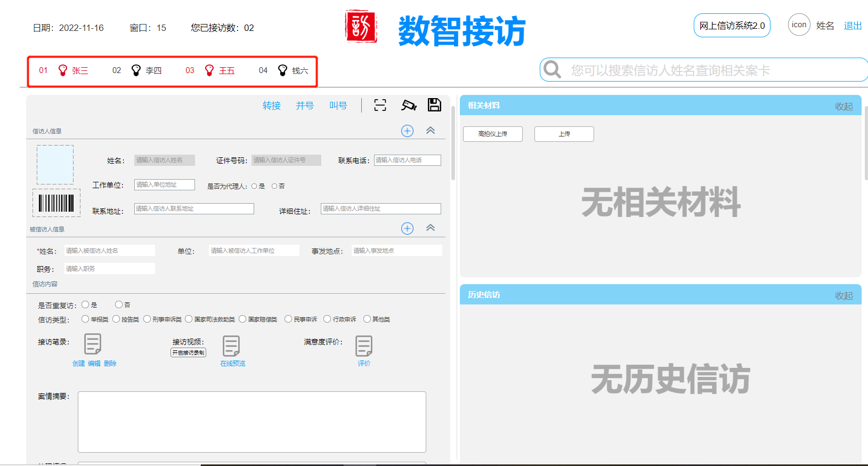The width and height of the screenshot is (868, 466).
Task: Open the 接访视频 document icon
Action: pyautogui.click(x=231, y=346)
